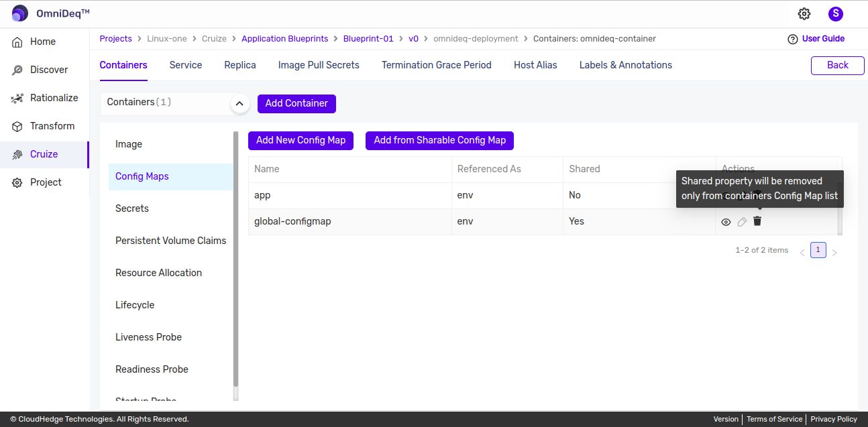Viewport: 868px width, 427px height.
Task: Click Blueprint-01 breadcrumb link
Action: [368, 39]
